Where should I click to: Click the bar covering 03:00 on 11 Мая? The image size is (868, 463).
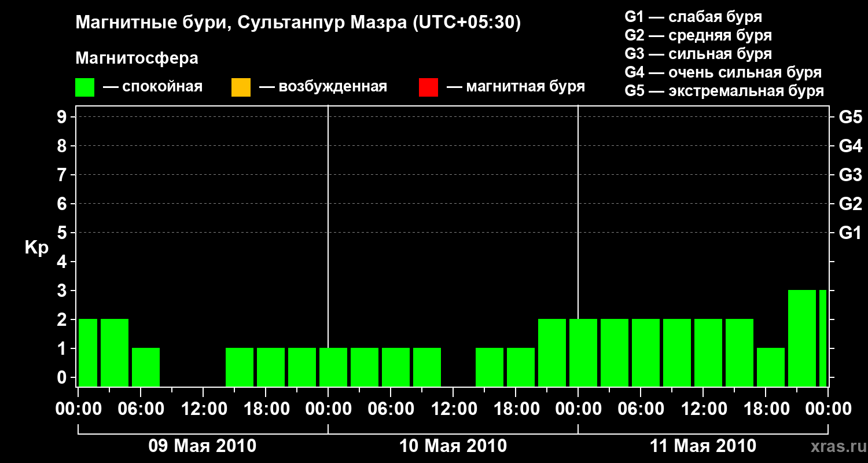tap(615, 353)
